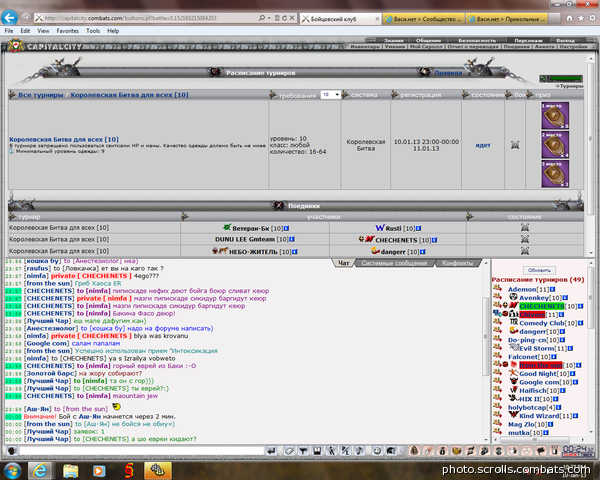Open Настройки submenu link
Viewport: 600px width, 480px height.
point(573,47)
